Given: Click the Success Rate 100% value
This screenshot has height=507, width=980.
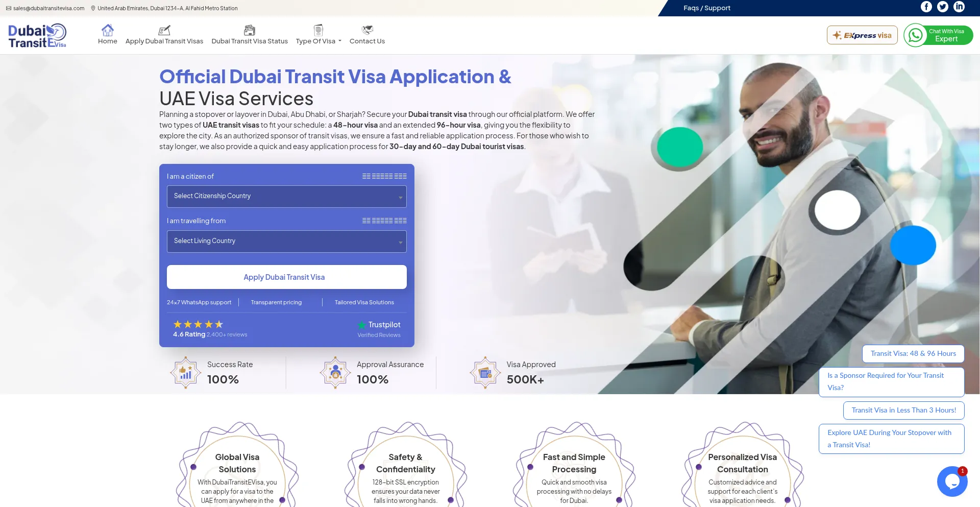Looking at the screenshot, I should (x=223, y=380).
